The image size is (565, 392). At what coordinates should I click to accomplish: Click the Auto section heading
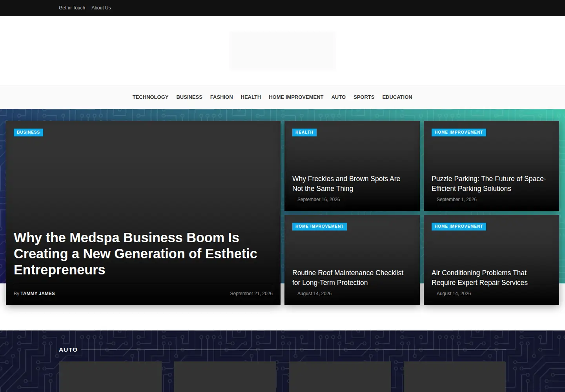click(x=68, y=350)
